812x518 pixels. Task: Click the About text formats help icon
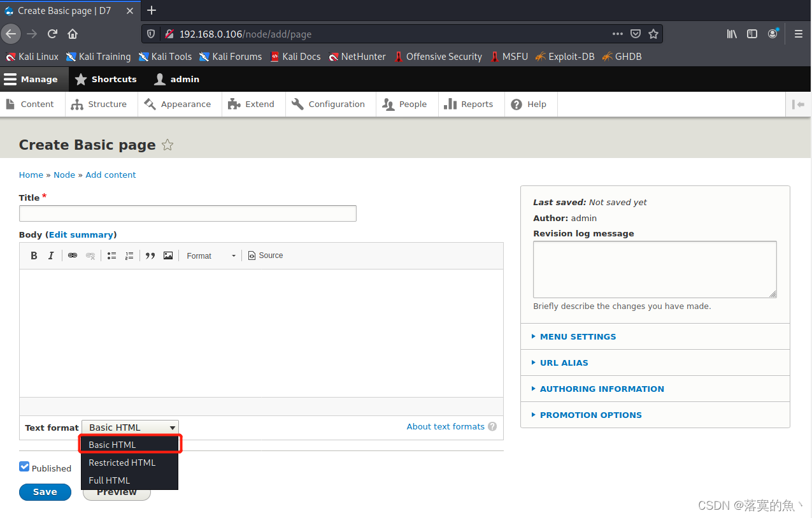tap(492, 427)
